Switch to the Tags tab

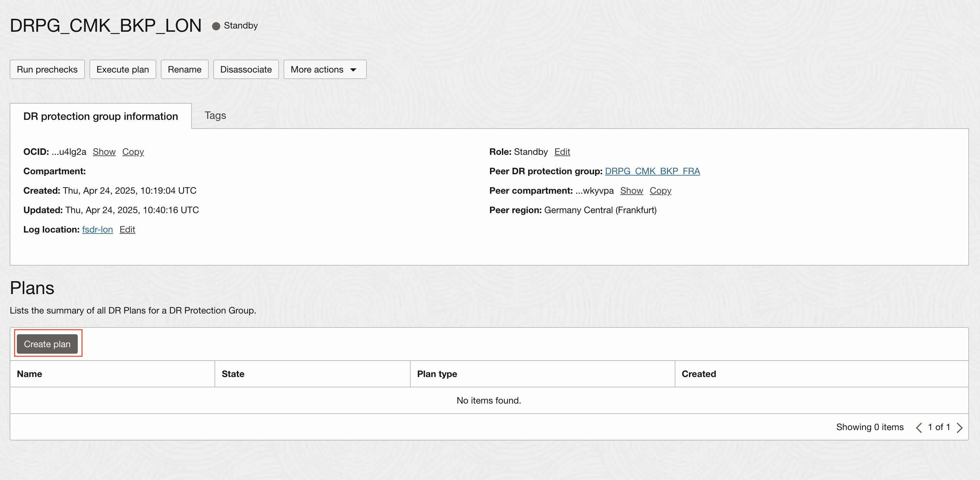point(215,115)
